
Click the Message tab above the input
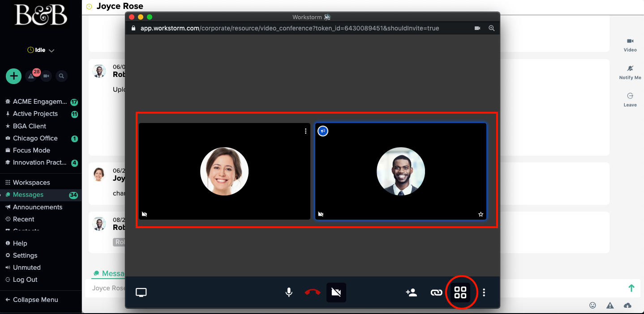tap(109, 273)
